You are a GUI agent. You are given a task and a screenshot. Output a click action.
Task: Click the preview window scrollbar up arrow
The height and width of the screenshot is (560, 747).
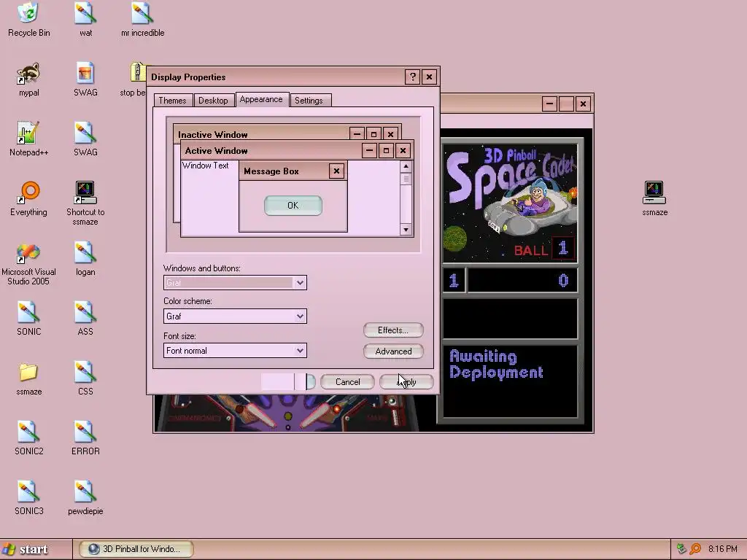(406, 166)
